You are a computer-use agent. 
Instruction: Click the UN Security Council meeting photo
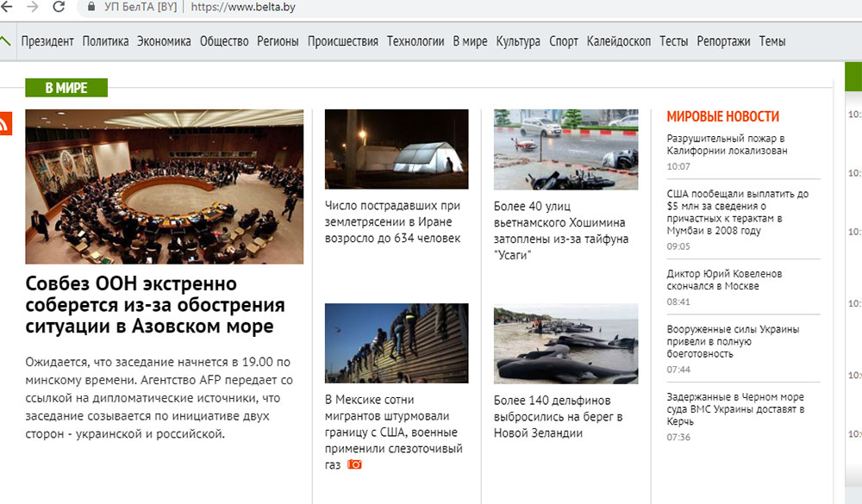(x=164, y=186)
